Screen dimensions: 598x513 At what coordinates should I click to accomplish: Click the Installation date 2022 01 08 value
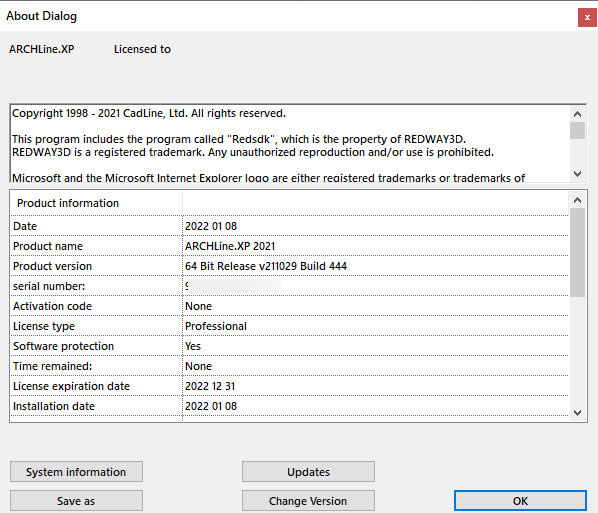211,406
